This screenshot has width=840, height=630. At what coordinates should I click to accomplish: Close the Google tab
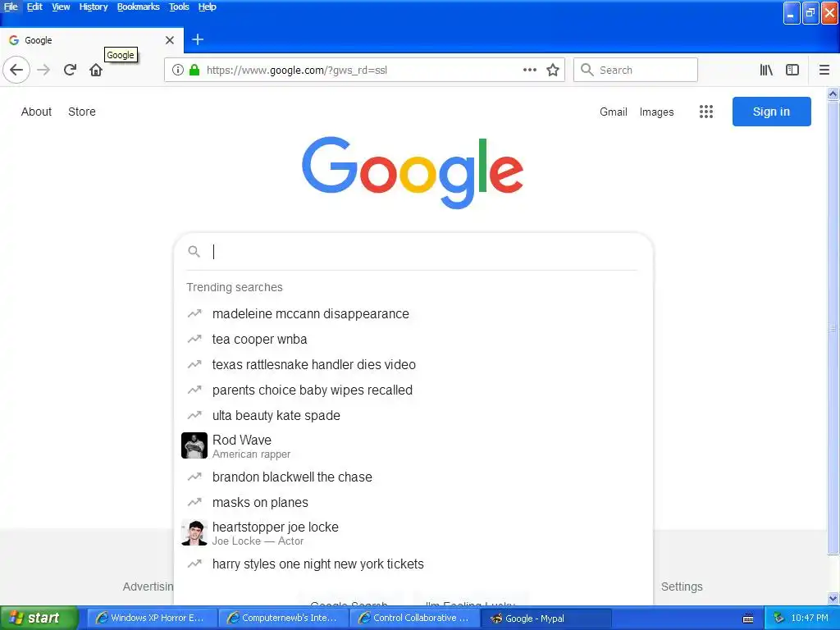(x=170, y=40)
